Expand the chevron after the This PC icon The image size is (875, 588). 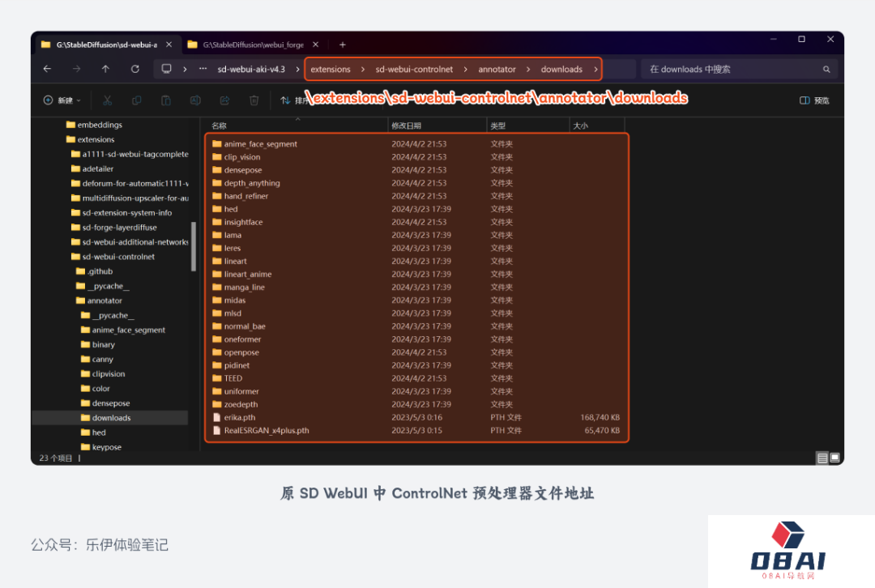(x=185, y=69)
